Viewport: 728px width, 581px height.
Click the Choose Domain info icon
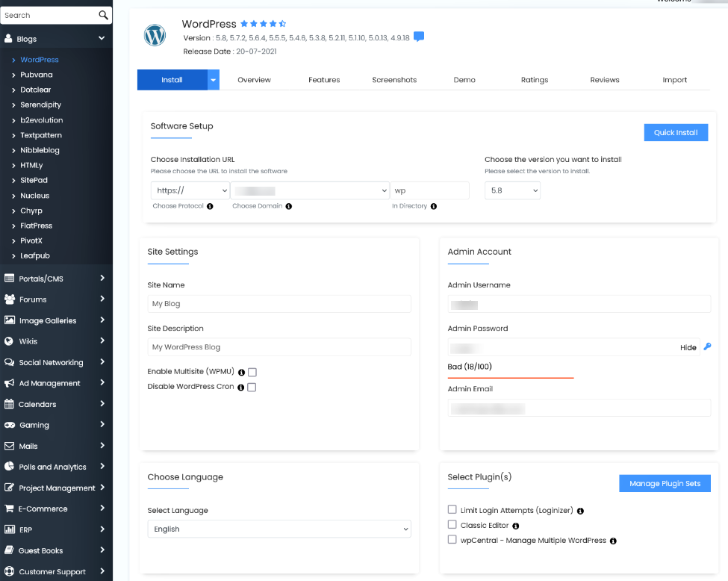[x=289, y=206]
